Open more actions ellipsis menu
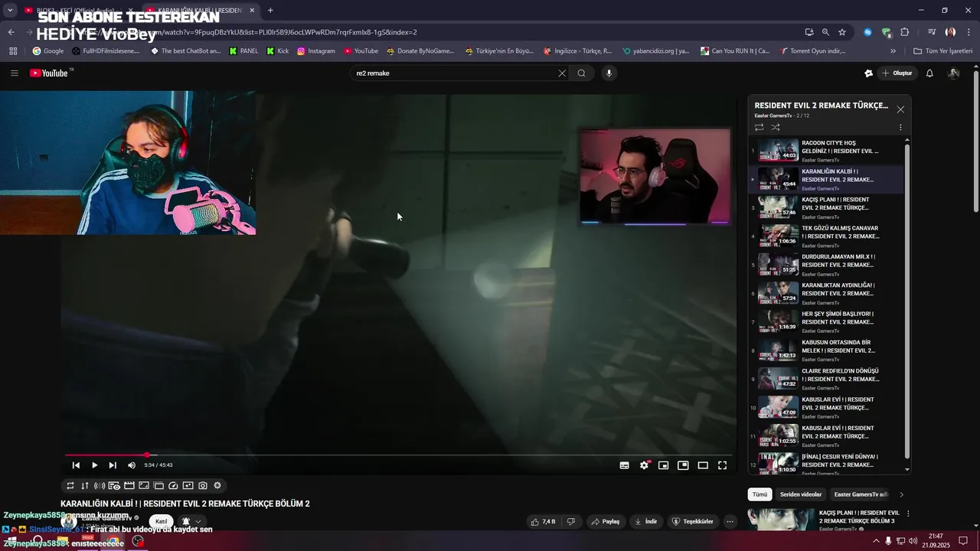Viewport: 980px width, 551px height. (730, 522)
